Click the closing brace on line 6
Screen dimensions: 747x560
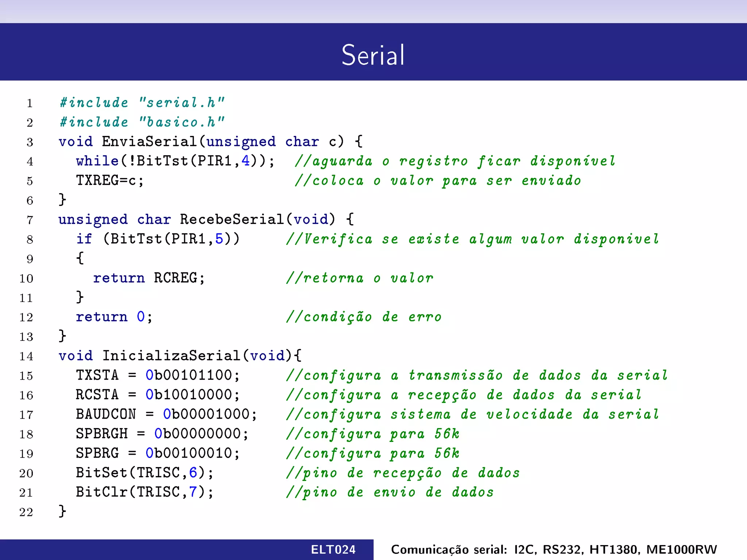pyautogui.click(x=62, y=199)
